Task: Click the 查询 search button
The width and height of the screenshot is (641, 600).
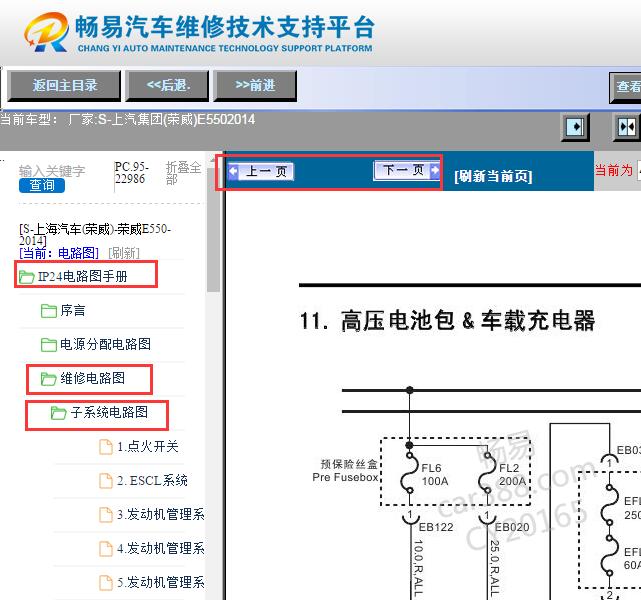Action: point(42,185)
